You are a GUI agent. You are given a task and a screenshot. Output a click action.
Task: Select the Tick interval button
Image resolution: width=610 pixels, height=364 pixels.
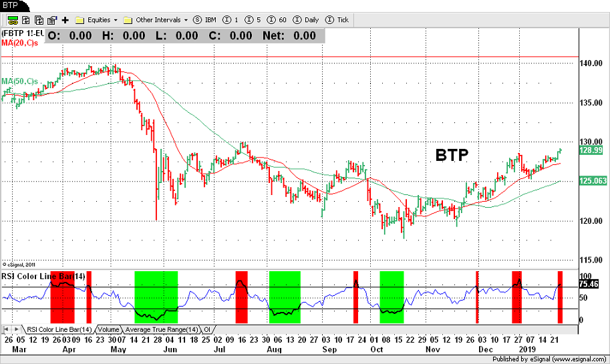coord(337,20)
